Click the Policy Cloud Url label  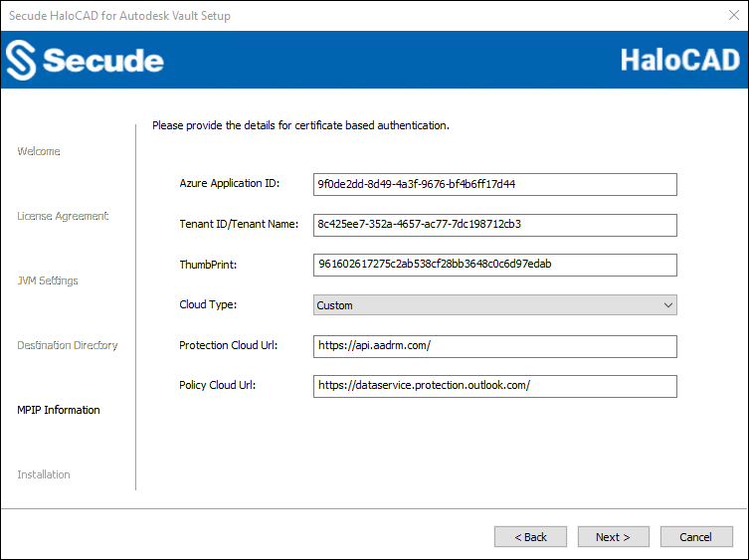(218, 385)
